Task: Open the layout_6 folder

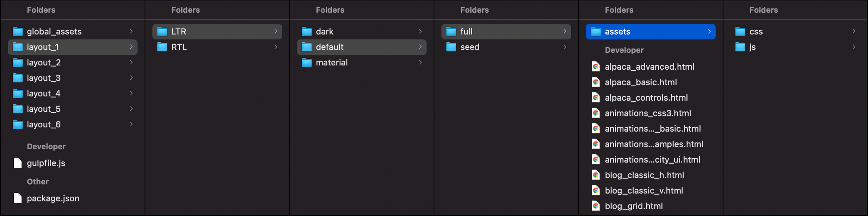Action: (x=73, y=125)
